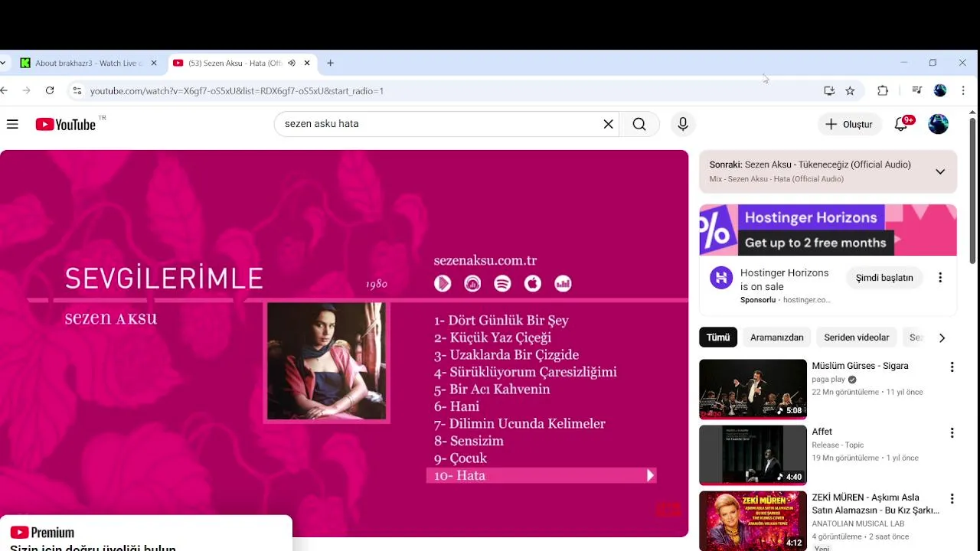Select the Seriden videolar filter chip
This screenshot has height=551, width=980.
856,337
